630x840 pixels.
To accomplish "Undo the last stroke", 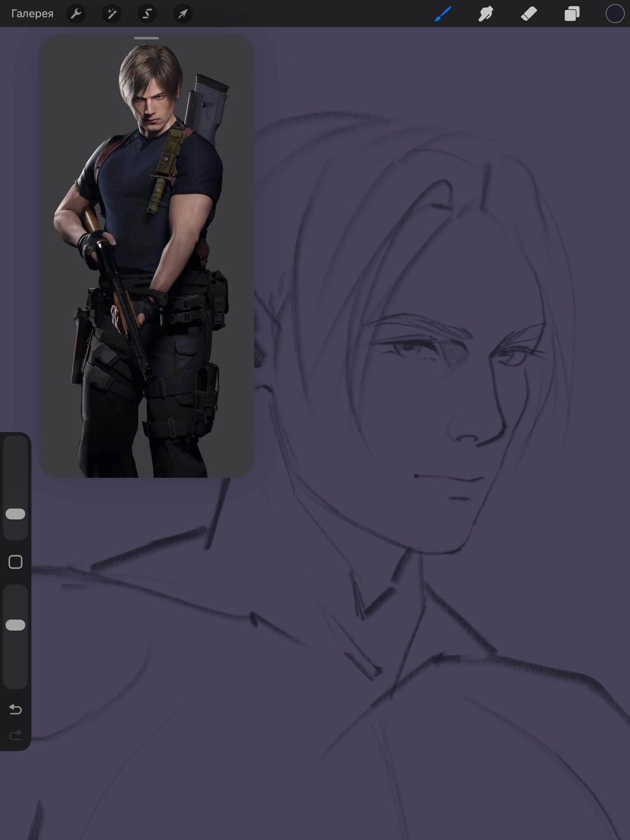I will [15, 709].
